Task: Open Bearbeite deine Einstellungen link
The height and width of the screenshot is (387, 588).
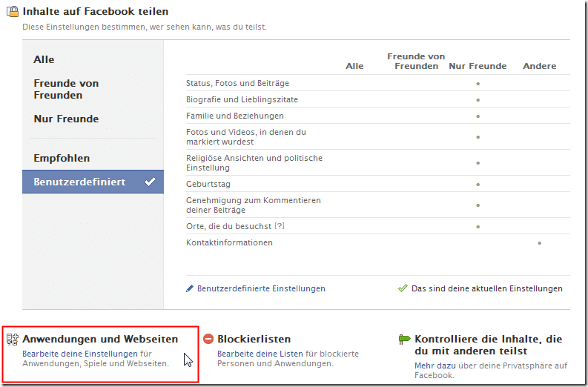Action: [80, 354]
